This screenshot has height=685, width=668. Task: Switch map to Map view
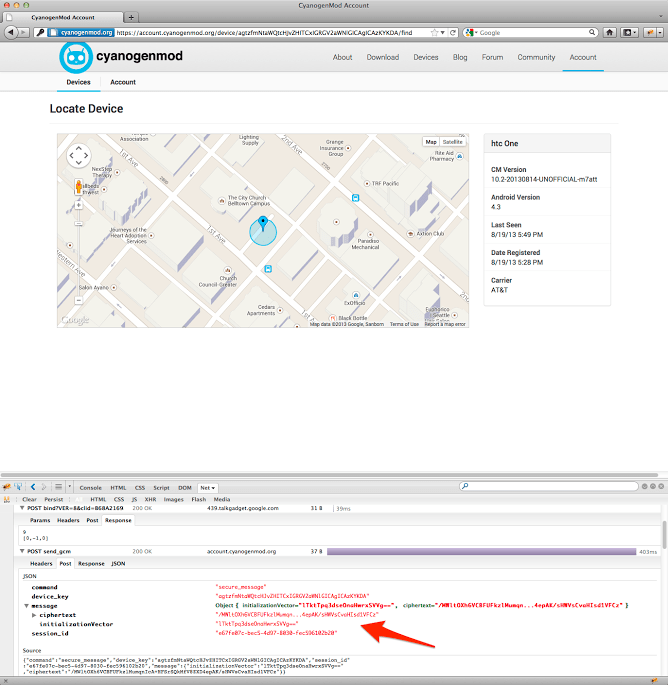point(431,142)
